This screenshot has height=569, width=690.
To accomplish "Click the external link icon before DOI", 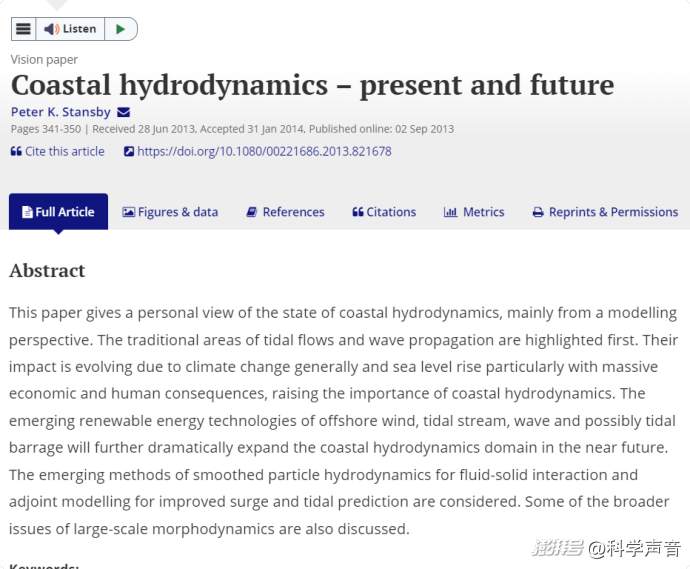I will coord(129,152).
